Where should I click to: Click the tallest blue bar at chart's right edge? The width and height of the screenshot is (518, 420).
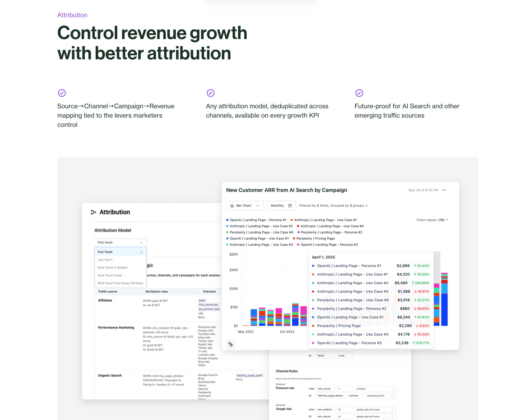pos(444,309)
